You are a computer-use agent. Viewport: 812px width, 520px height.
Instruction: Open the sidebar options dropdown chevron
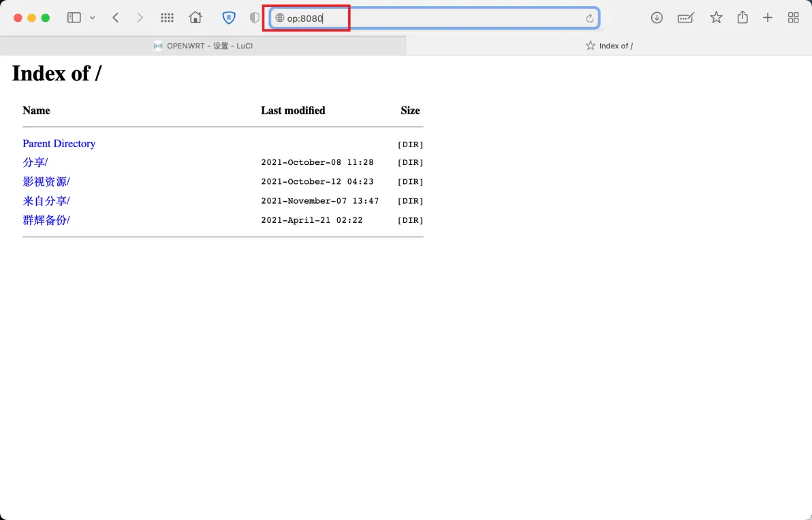pyautogui.click(x=92, y=18)
